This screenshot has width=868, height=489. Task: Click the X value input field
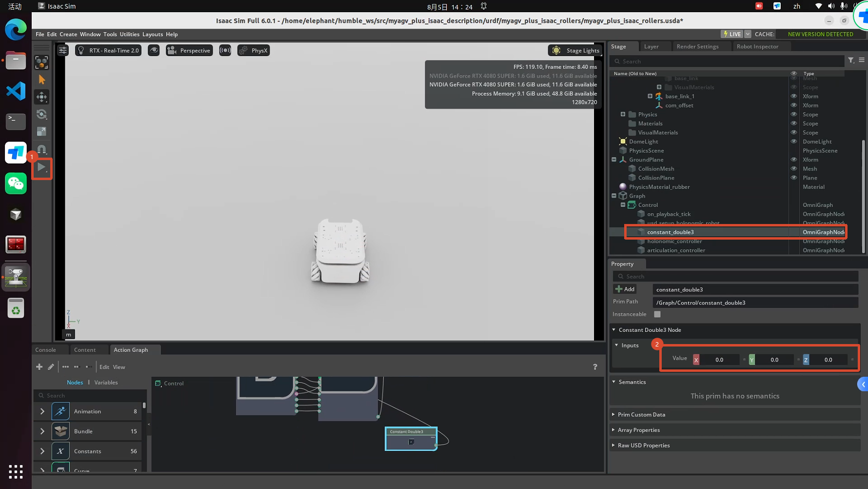719,360
